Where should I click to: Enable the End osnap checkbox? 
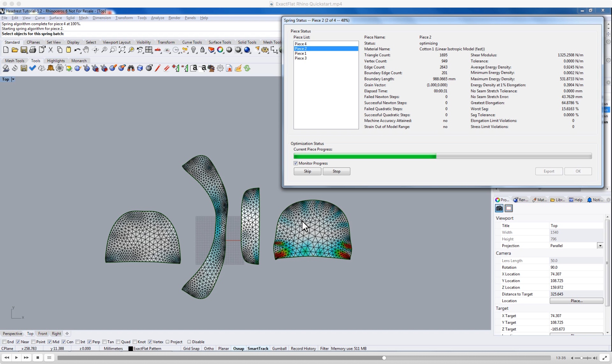click(5, 342)
